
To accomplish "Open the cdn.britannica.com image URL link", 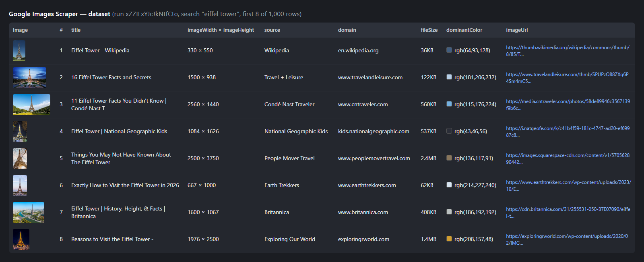I will pos(568,212).
